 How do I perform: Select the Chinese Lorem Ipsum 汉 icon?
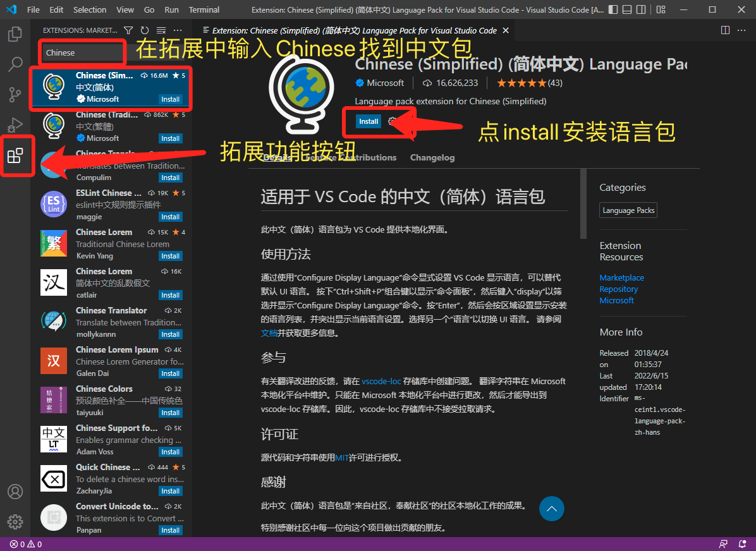[54, 361]
